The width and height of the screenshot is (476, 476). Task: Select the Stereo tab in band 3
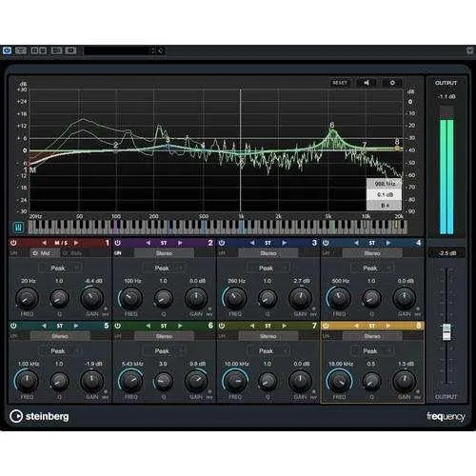268,253
